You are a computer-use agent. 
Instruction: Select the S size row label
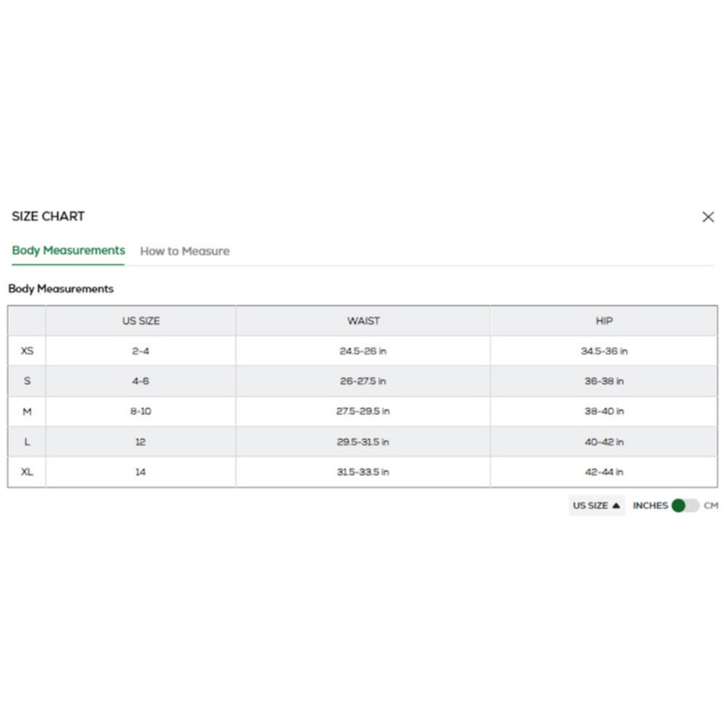(27, 381)
